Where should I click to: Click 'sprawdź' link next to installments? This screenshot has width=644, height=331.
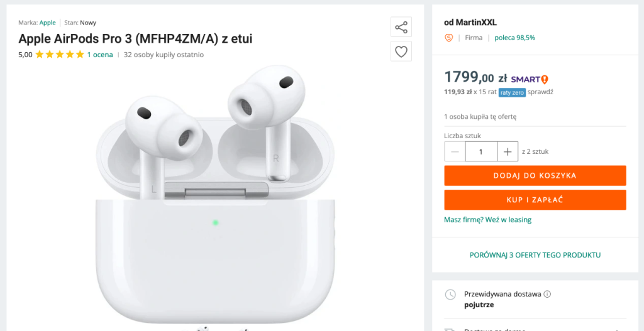[x=540, y=92]
